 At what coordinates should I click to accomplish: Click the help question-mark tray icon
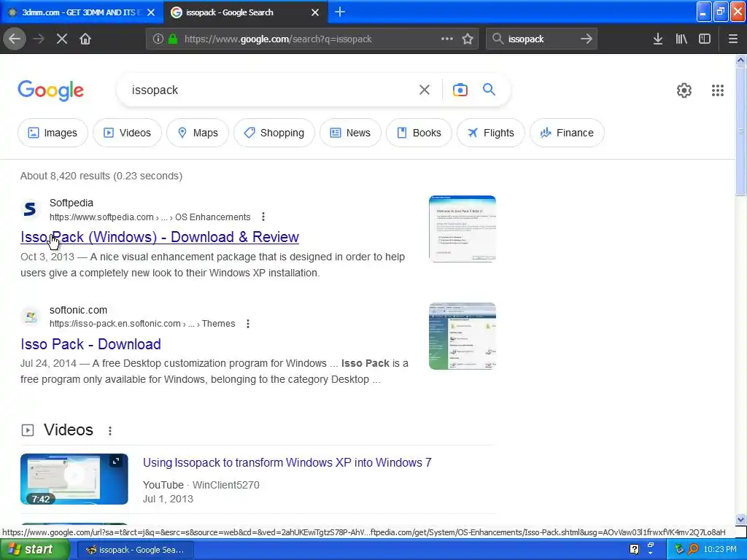coord(634,550)
